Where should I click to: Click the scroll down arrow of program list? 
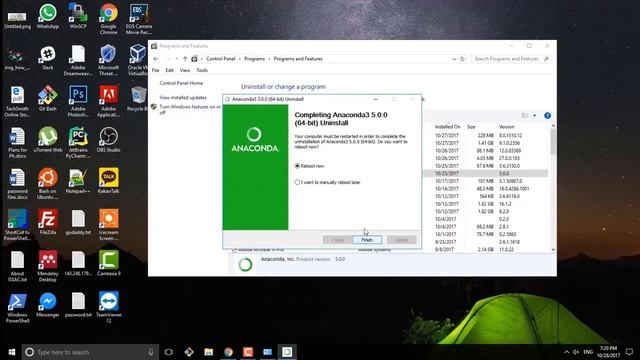click(x=553, y=249)
